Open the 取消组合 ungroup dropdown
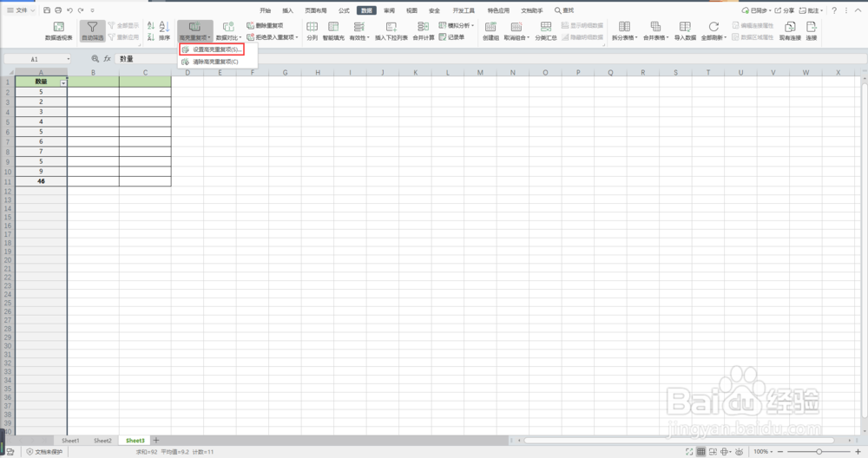 [x=516, y=31]
